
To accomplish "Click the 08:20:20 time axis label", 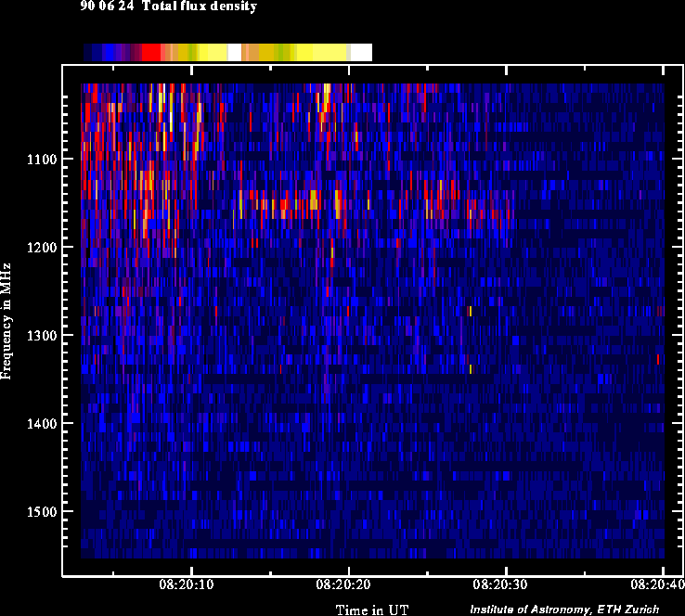I will 343,584.
